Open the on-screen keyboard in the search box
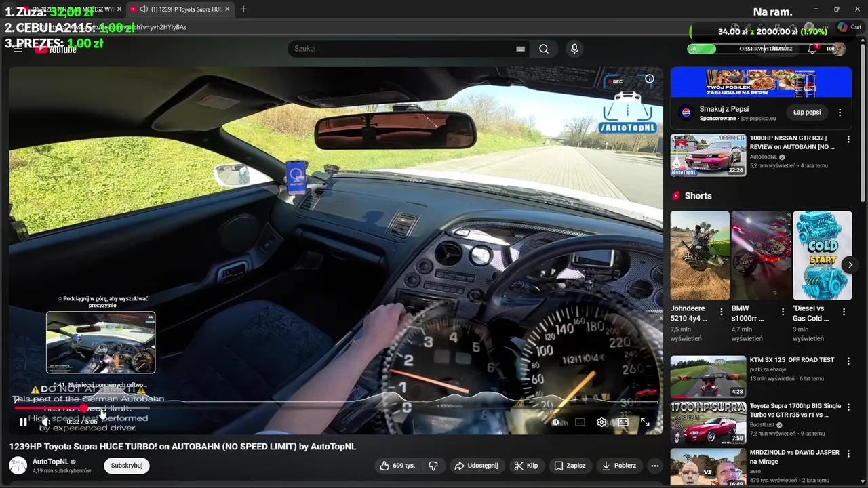This screenshot has width=868, height=488. [x=520, y=49]
